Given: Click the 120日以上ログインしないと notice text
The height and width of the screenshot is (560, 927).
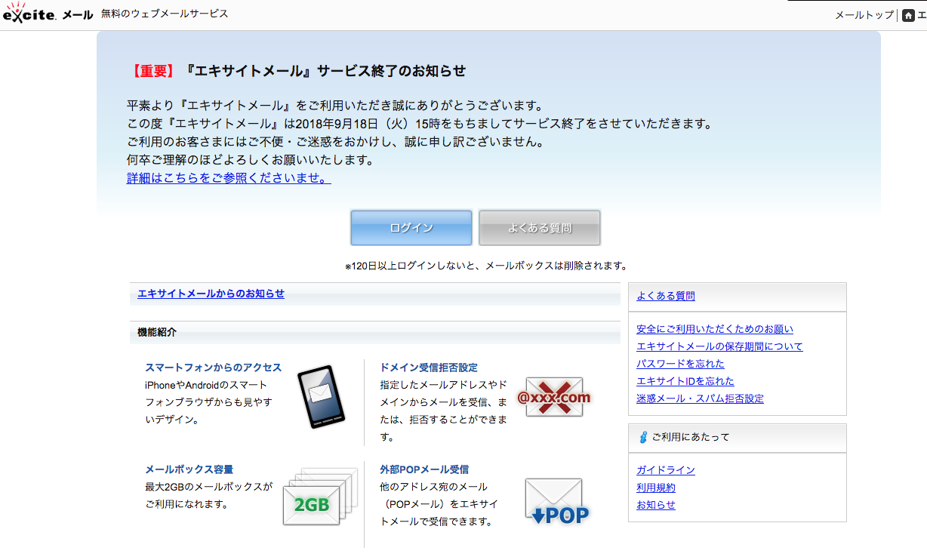Looking at the screenshot, I should click(486, 266).
